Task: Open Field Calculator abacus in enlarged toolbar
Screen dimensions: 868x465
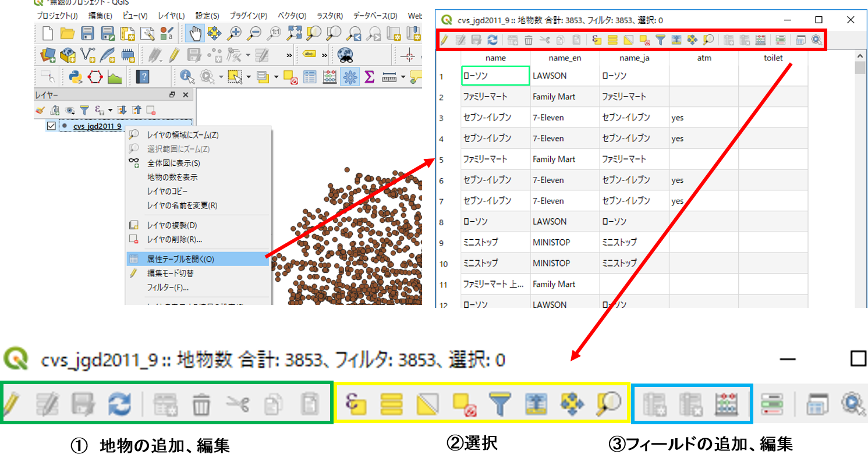Action: pos(726,403)
